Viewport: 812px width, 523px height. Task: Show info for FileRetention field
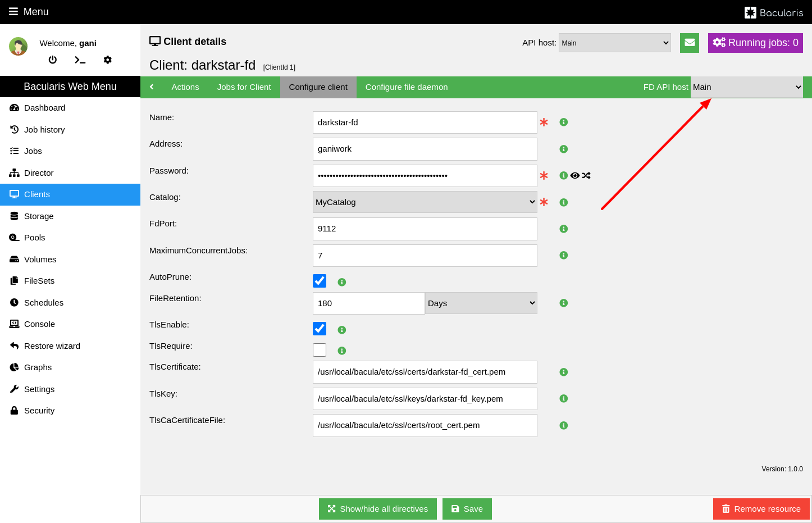tap(564, 303)
